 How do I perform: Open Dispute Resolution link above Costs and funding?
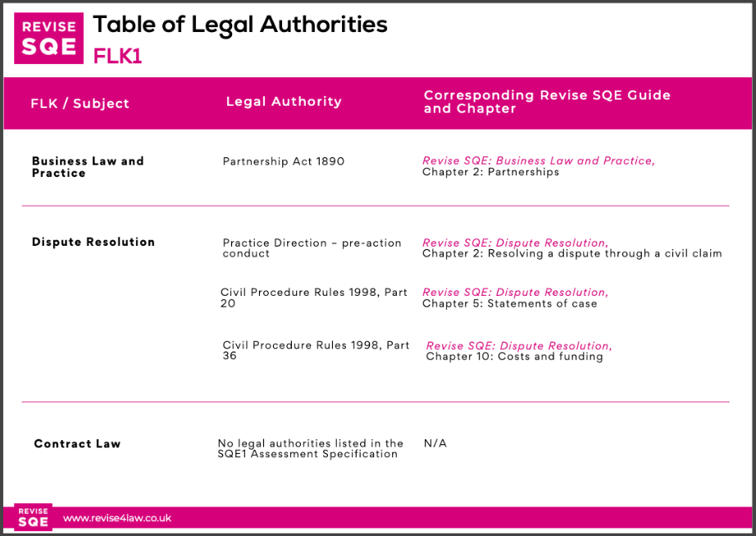pyautogui.click(x=519, y=346)
